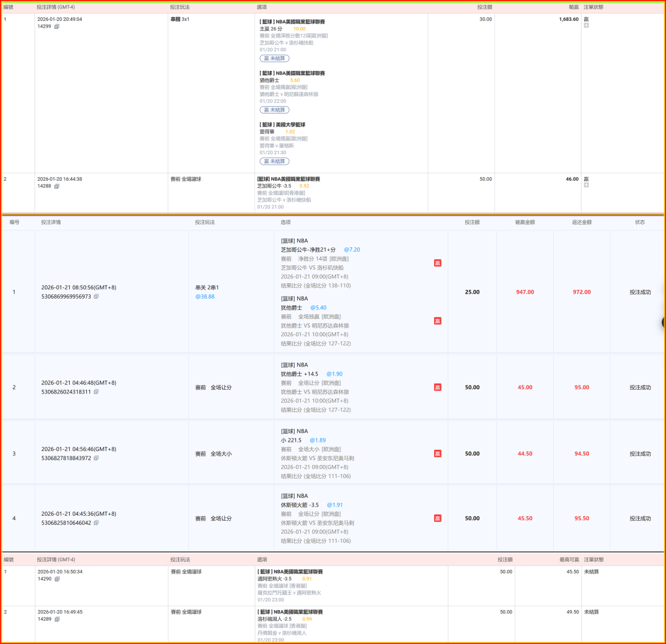Click the 贏 未結算 badge under 主贏 26 分
Image resolution: width=666 pixels, height=644 pixels.
click(274, 58)
